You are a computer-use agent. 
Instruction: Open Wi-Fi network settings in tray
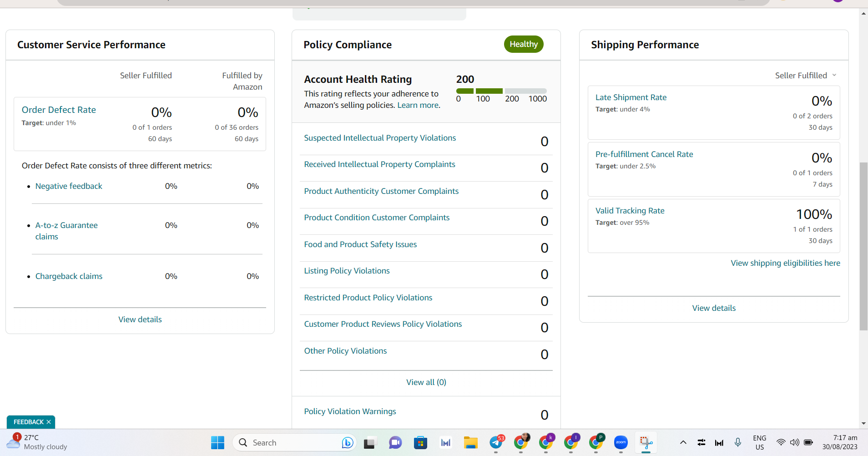781,442
